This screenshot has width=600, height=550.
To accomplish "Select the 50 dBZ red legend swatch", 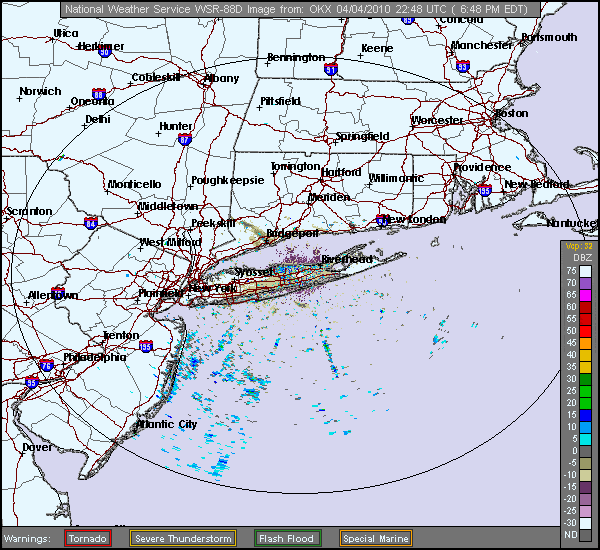I will point(585,331).
